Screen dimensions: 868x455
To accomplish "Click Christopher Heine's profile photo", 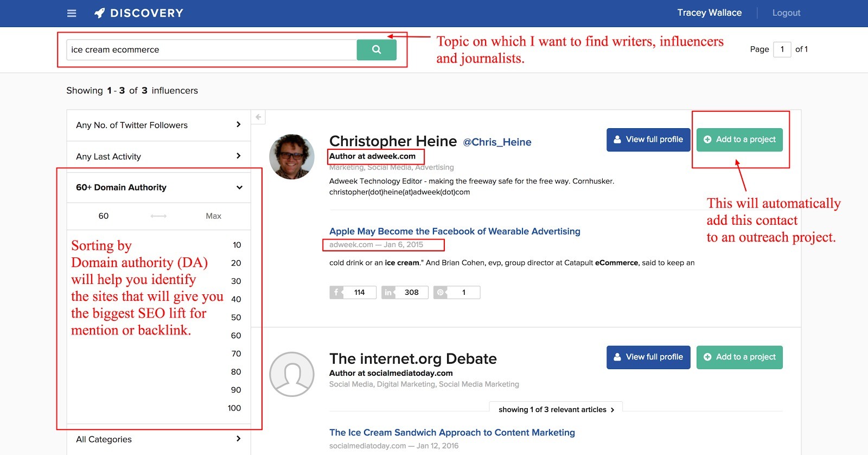I will [x=292, y=156].
